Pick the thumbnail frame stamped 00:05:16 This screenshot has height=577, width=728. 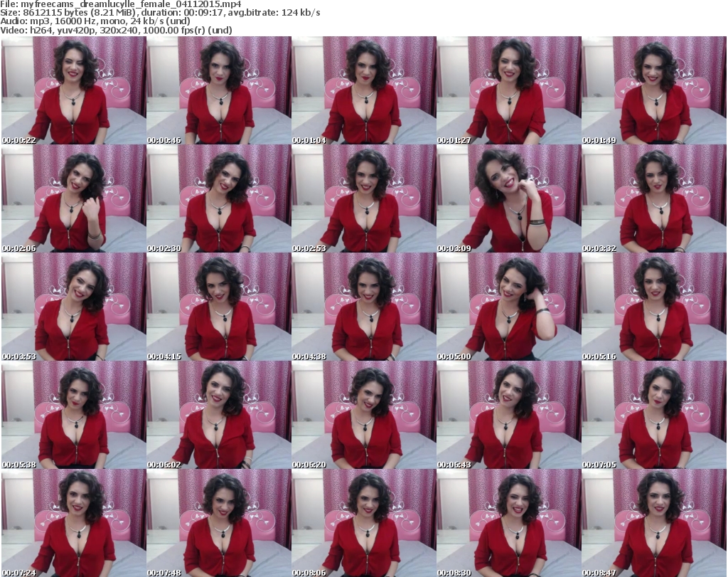pos(654,307)
